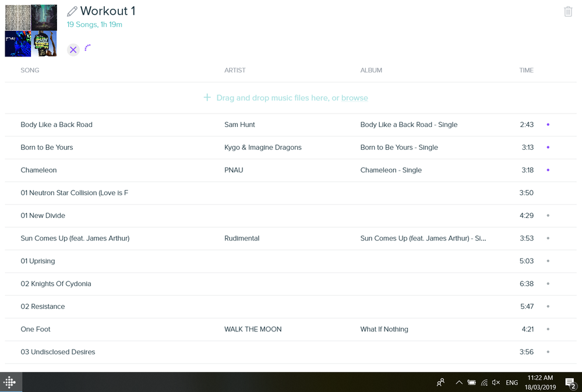Viewport: 582px width, 392px height.
Task: Select Sun Comes Up (feat. James Arthur) song
Action: (x=75, y=238)
